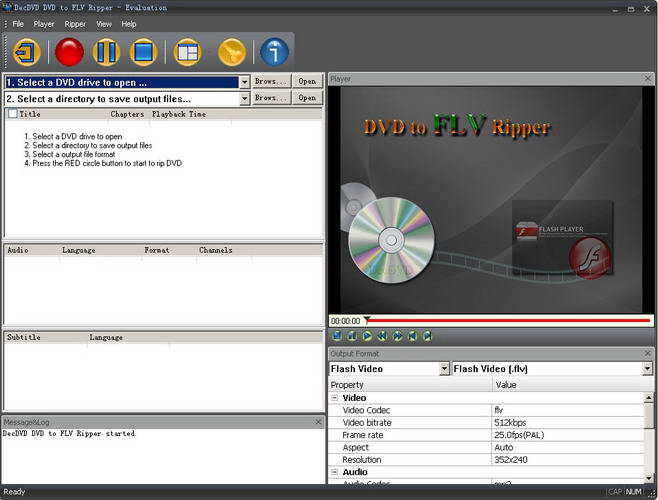The image size is (658, 500).
Task: Click the Property column header
Action: (x=410, y=385)
